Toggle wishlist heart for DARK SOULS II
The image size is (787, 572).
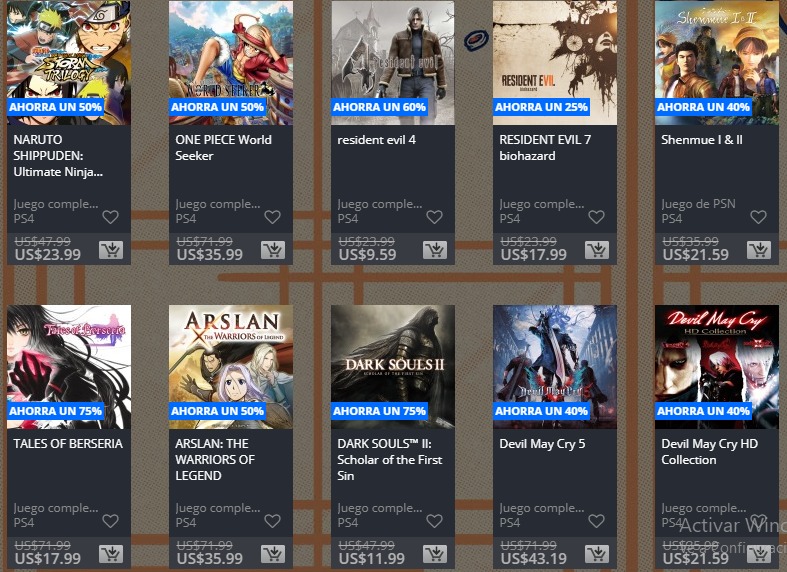pos(435,521)
